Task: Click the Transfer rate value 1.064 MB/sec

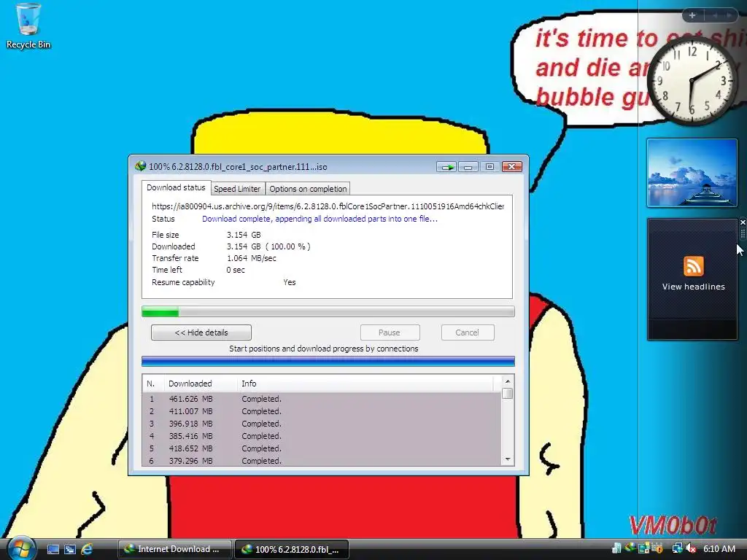Action: pos(251,258)
